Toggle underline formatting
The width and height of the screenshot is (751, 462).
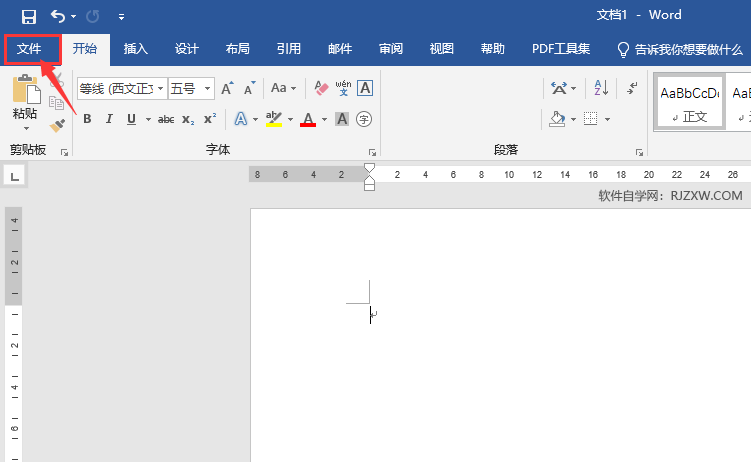click(132, 119)
